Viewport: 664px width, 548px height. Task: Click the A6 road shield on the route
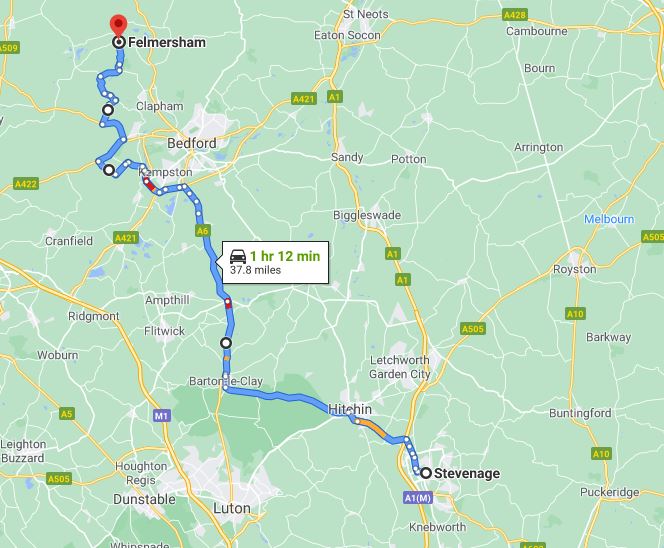[202, 231]
